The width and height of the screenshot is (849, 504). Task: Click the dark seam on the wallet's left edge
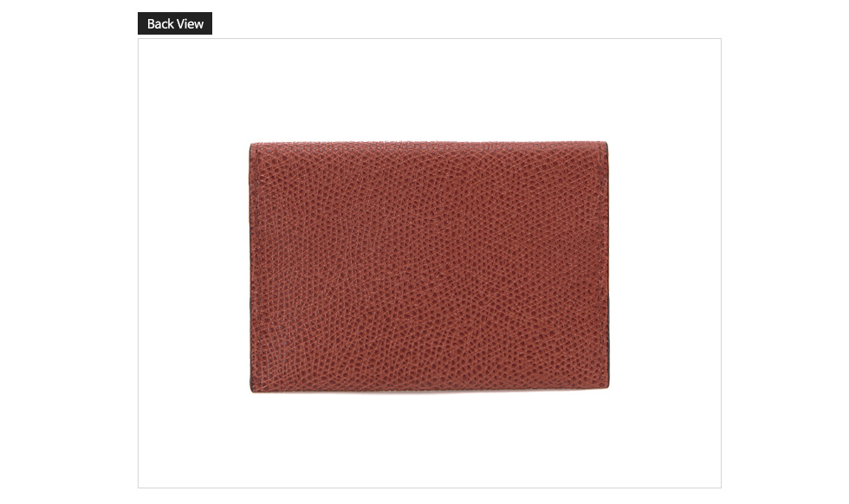(250, 267)
